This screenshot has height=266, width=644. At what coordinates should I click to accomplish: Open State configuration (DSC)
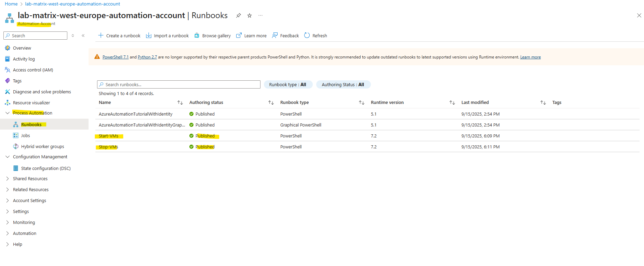click(46, 169)
